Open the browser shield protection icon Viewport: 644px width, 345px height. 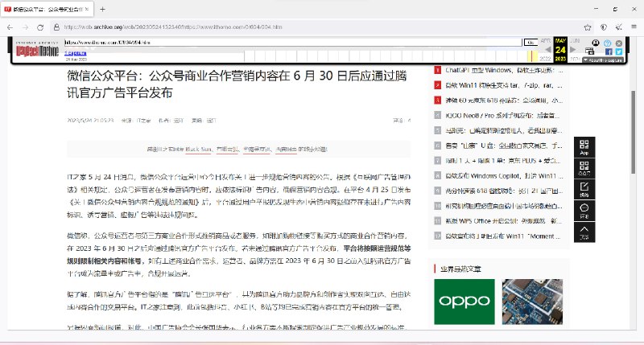click(x=603, y=27)
